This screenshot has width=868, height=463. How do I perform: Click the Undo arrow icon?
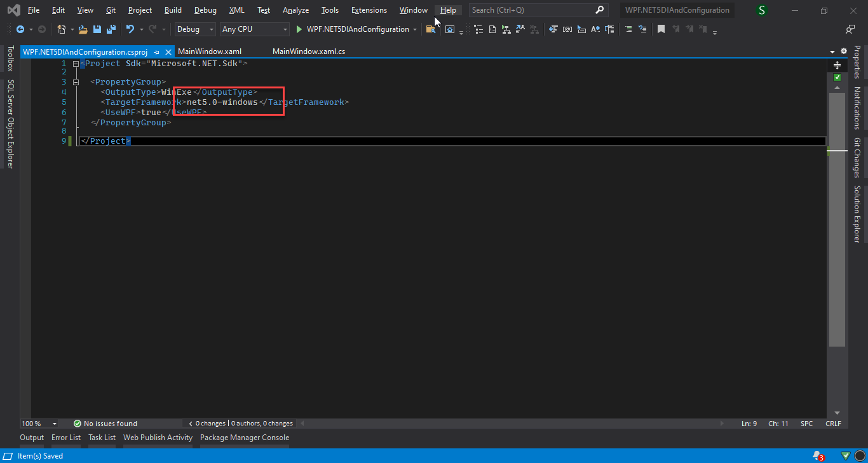pos(130,29)
